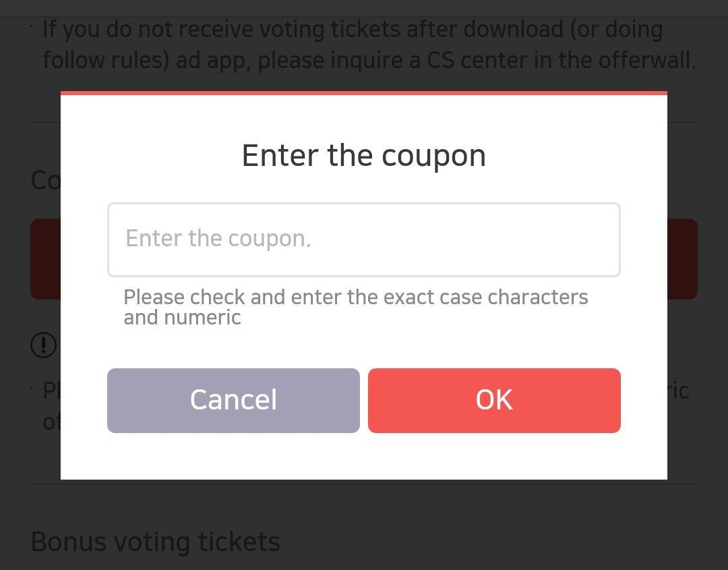Click the "Enter the coupon." placeholder text

point(218,239)
